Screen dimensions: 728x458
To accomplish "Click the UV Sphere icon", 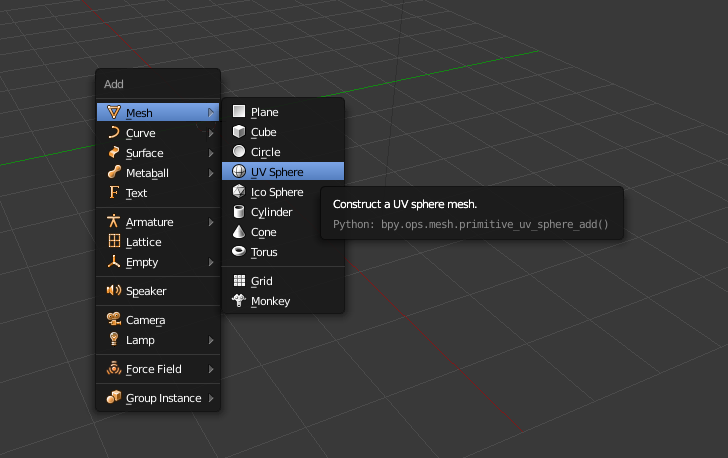I will (239, 171).
